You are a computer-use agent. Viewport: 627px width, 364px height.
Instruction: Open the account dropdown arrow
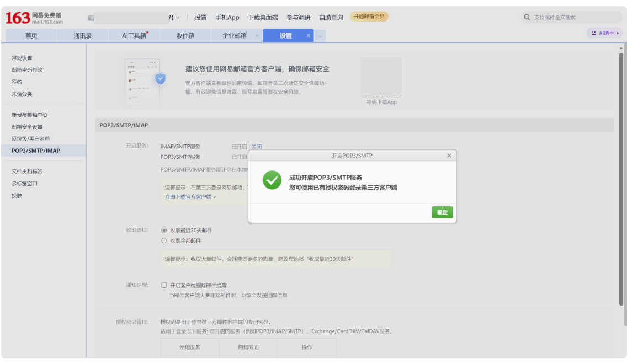177,17
